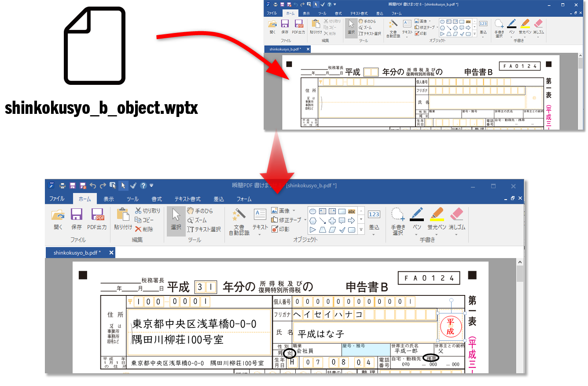Image resolution: width=588 pixels, height=386 pixels.
Task: Click 世帯主の氏名 field 平成一郎
Action: 412,350
